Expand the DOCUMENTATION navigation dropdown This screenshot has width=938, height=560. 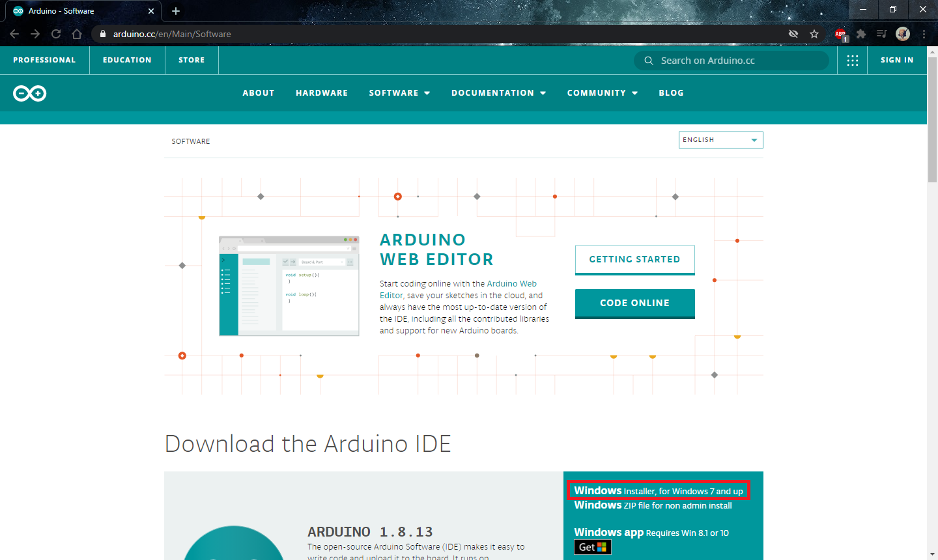(498, 93)
